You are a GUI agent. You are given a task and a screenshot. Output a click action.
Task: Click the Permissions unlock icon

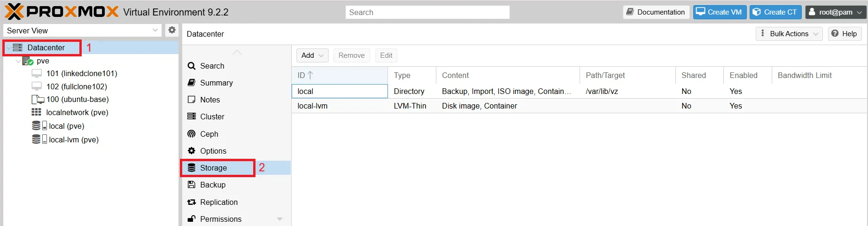point(192,219)
